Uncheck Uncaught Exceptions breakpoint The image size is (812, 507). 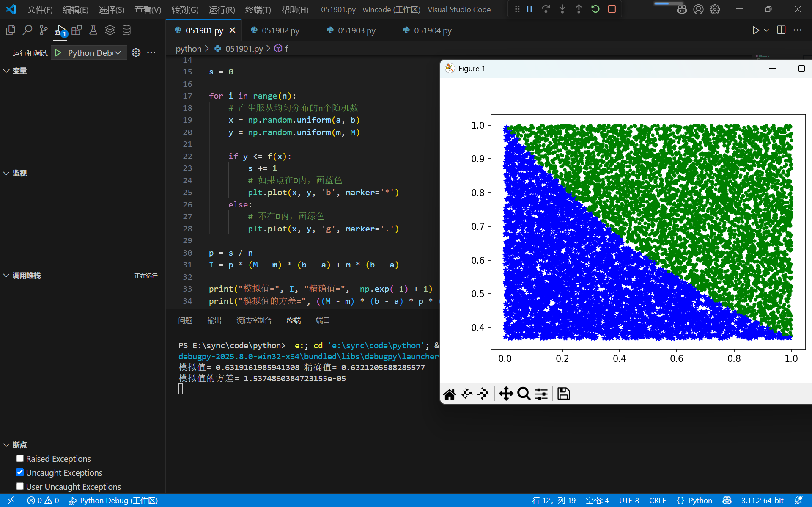[20, 472]
